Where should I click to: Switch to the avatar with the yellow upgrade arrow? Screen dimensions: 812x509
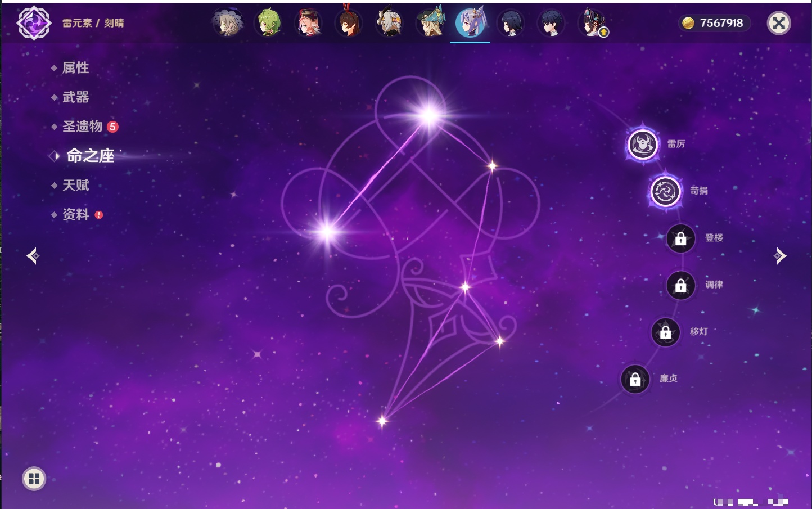[592, 23]
